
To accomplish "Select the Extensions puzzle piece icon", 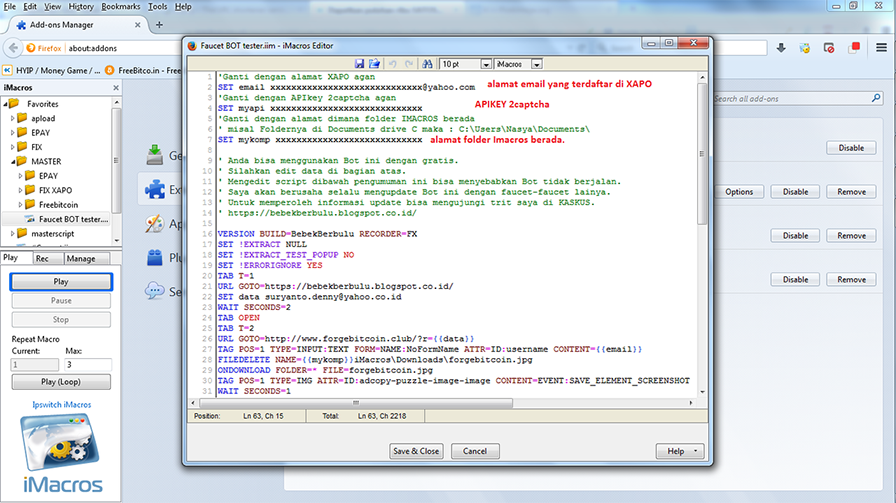I will pyautogui.click(x=155, y=189).
